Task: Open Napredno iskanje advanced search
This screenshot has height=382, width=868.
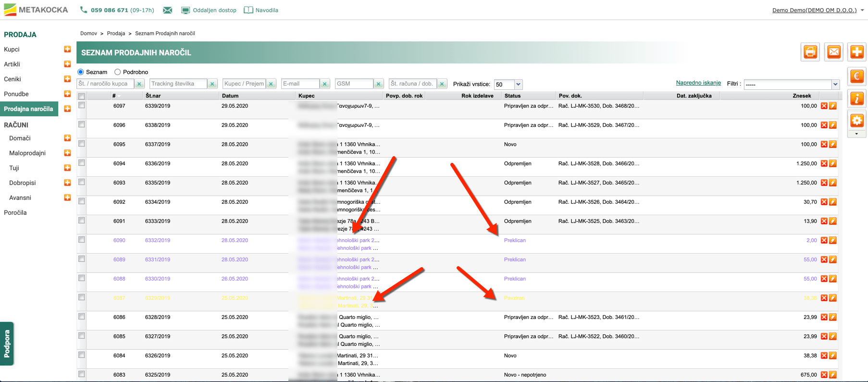Action: tap(698, 83)
